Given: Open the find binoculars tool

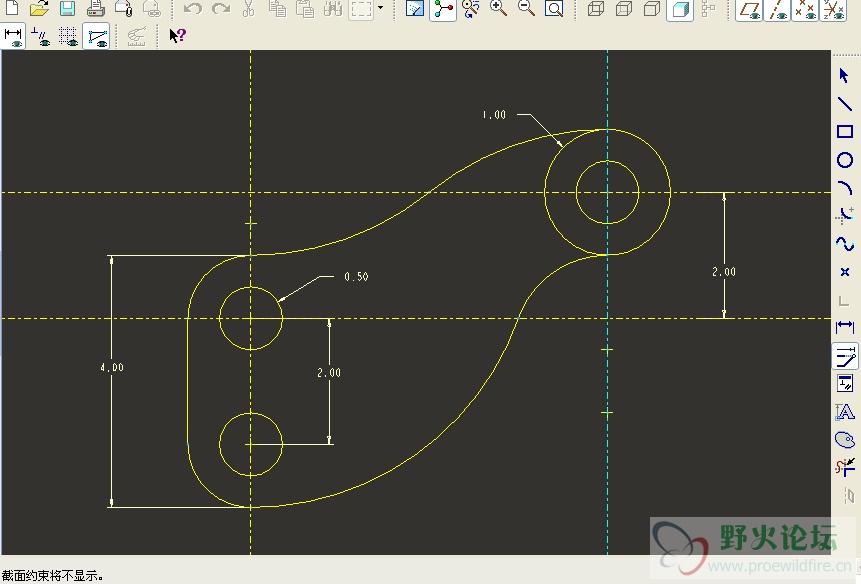Looking at the screenshot, I should click(x=333, y=8).
